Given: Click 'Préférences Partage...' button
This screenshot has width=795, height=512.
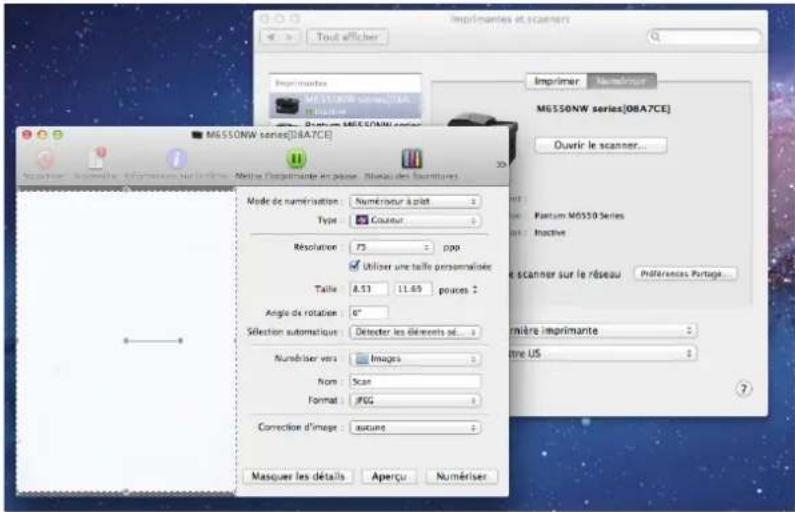Looking at the screenshot, I should coord(684,274).
